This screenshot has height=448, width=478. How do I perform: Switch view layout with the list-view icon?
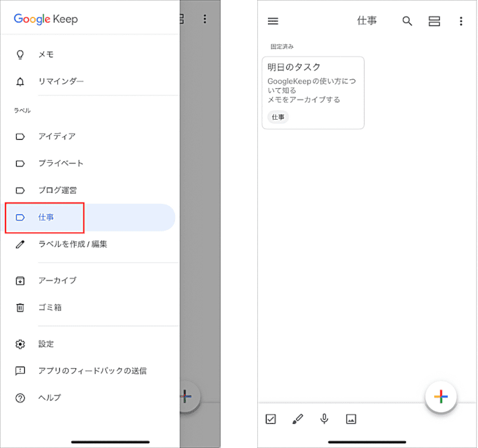tap(434, 21)
